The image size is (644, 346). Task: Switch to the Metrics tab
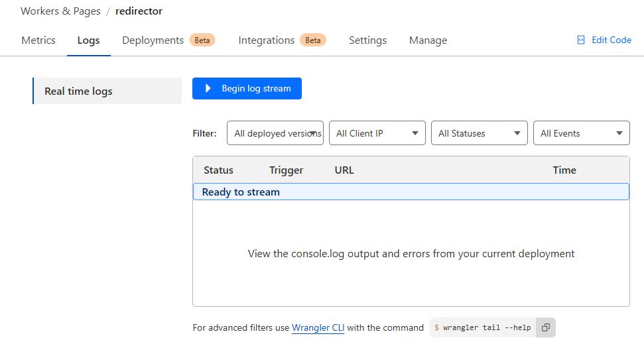point(38,40)
